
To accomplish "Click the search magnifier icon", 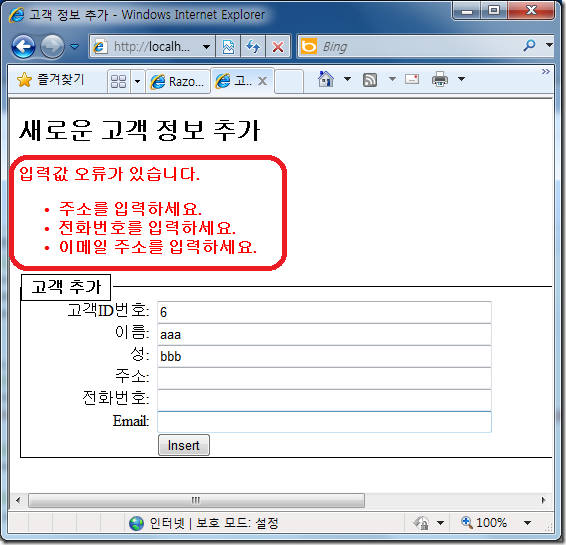I will [529, 45].
